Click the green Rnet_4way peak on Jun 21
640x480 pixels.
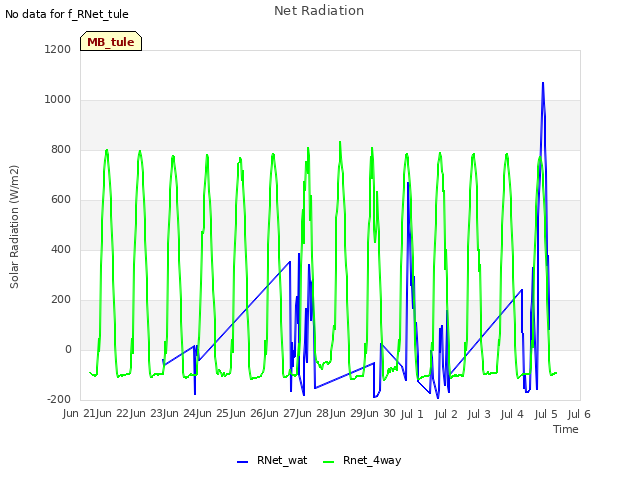click(107, 150)
